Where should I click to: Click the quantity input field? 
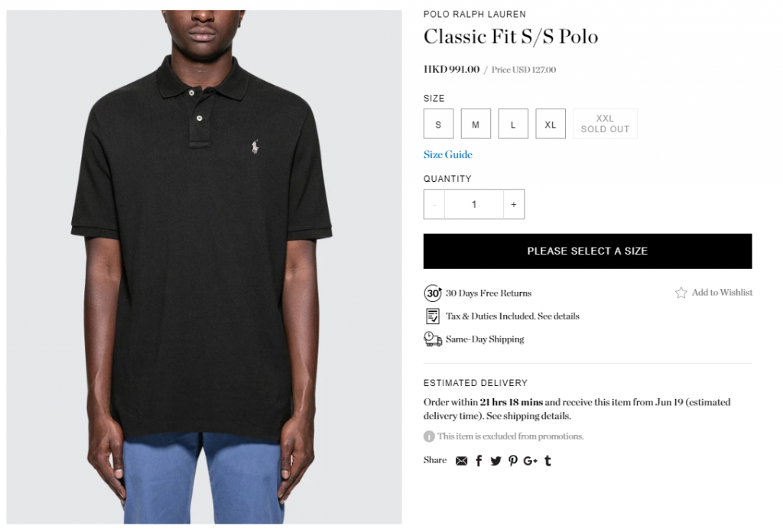point(474,204)
